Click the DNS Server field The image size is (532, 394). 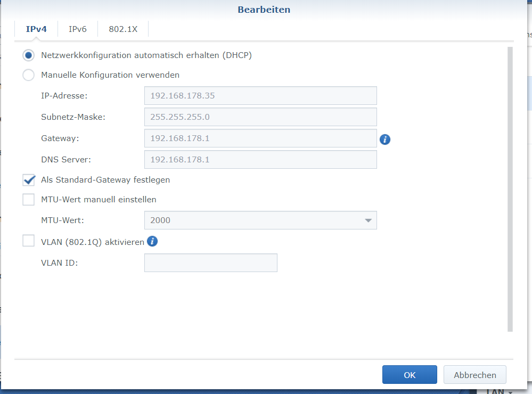pyautogui.click(x=260, y=160)
